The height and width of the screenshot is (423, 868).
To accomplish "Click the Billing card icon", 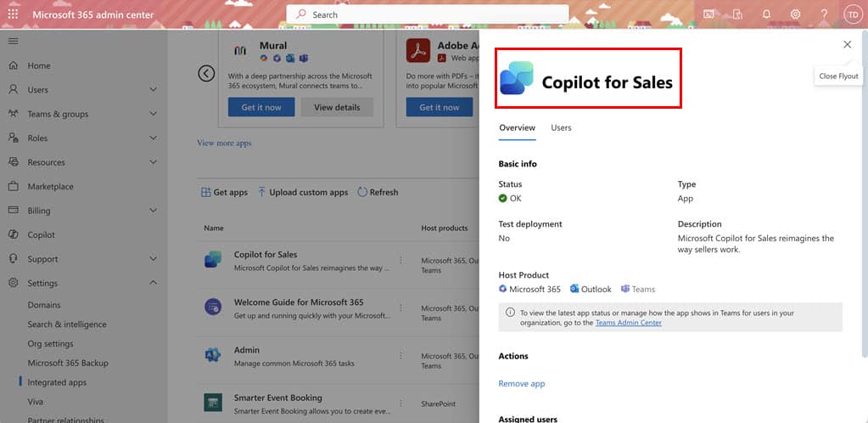I will pyautogui.click(x=14, y=210).
